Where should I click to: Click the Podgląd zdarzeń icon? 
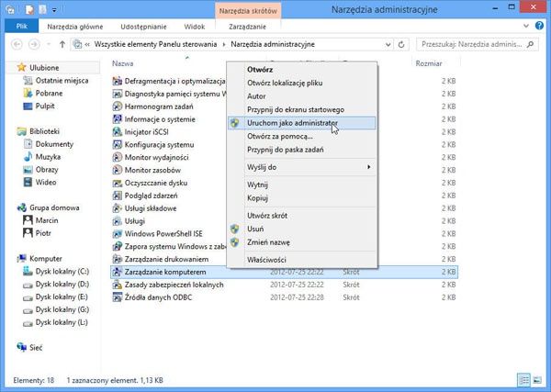pyautogui.click(x=117, y=196)
